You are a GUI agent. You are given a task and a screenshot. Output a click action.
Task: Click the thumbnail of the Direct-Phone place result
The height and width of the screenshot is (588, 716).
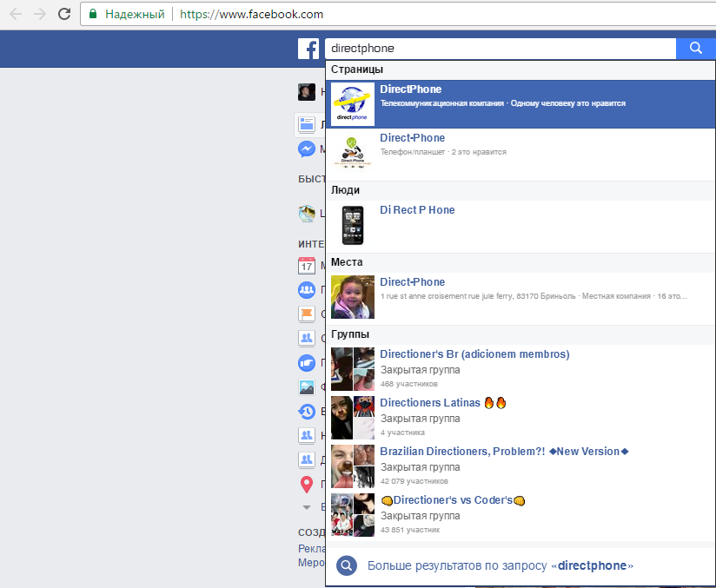click(x=353, y=297)
